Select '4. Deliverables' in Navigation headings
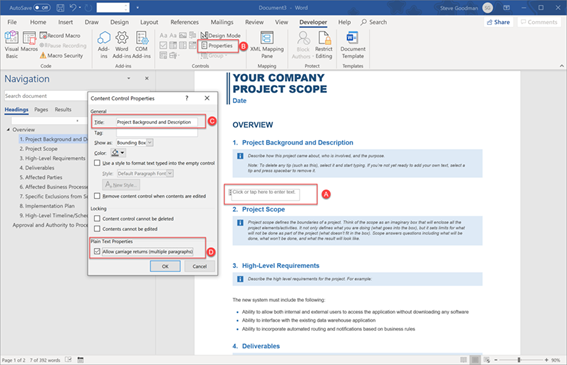Viewport: 567px width, 365px height. click(37, 167)
